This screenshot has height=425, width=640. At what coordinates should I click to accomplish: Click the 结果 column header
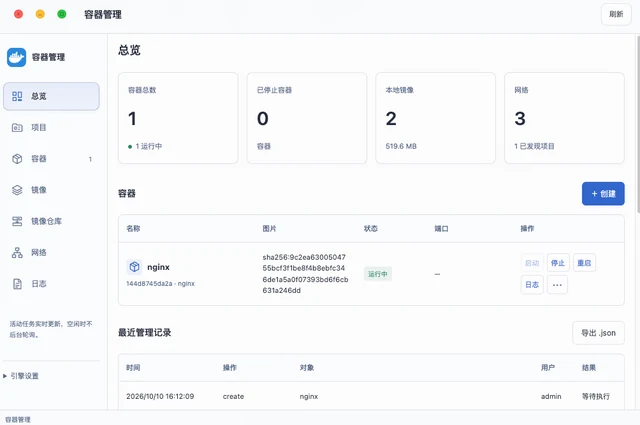coord(589,367)
